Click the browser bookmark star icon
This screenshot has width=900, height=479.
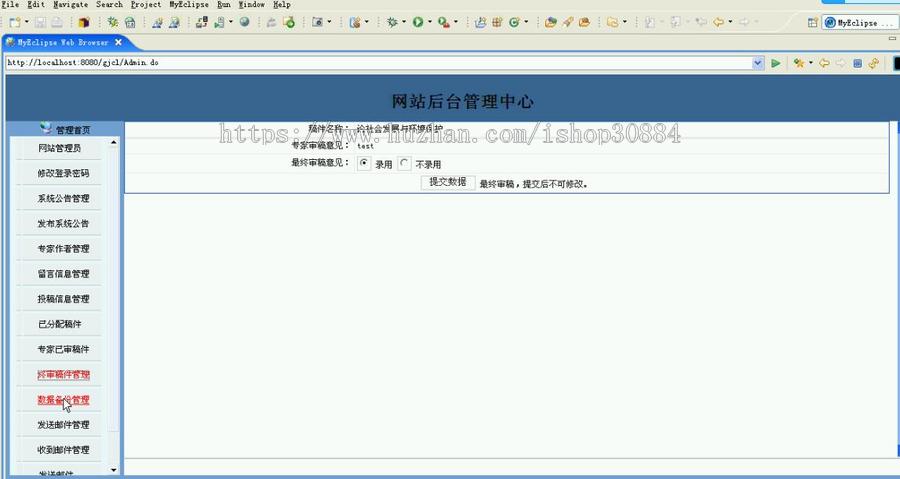[x=798, y=63]
